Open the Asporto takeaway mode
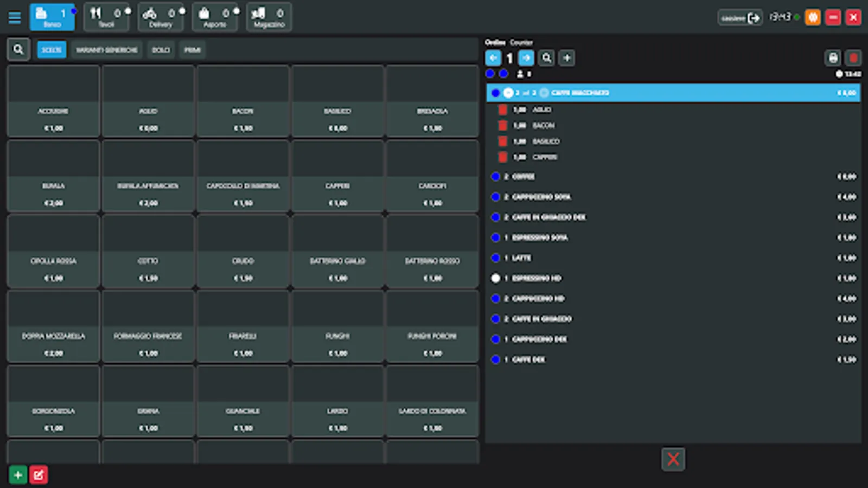The image size is (868, 488). 215,17
